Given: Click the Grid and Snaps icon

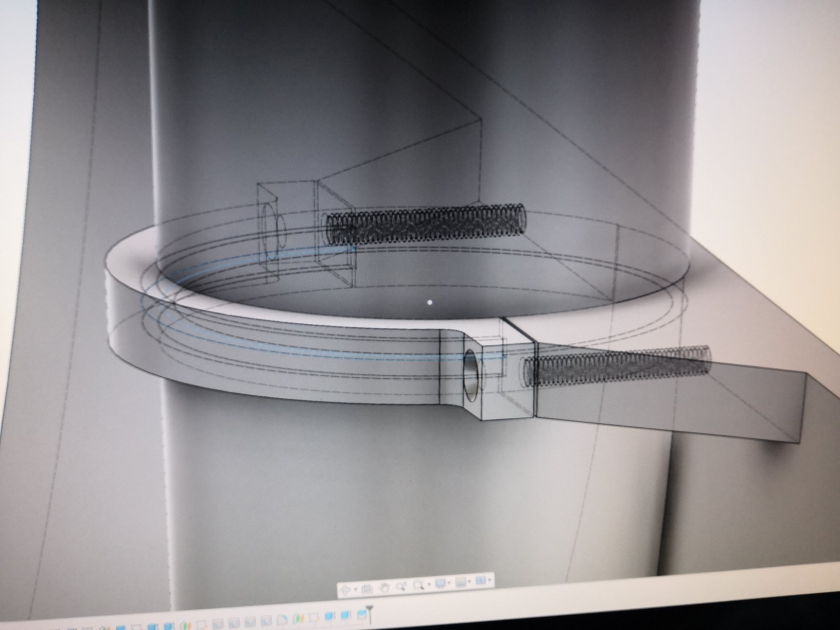Looking at the screenshot, I should point(461,582).
